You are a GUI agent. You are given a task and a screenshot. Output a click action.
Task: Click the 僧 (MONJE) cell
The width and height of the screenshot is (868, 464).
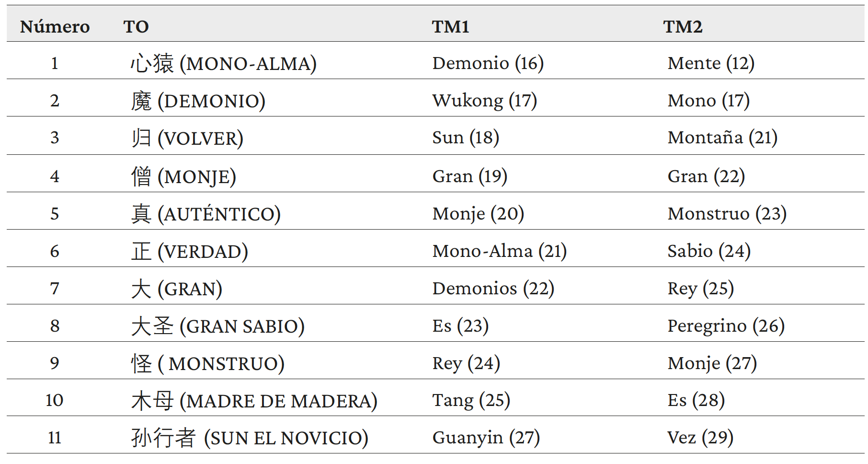coord(183,176)
